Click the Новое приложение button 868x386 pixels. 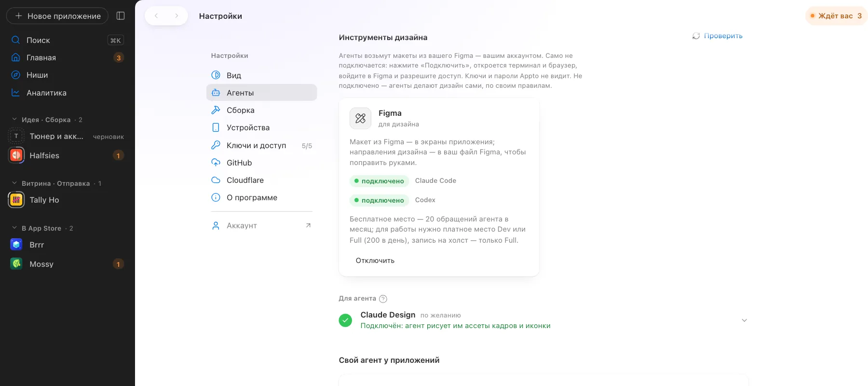57,16
